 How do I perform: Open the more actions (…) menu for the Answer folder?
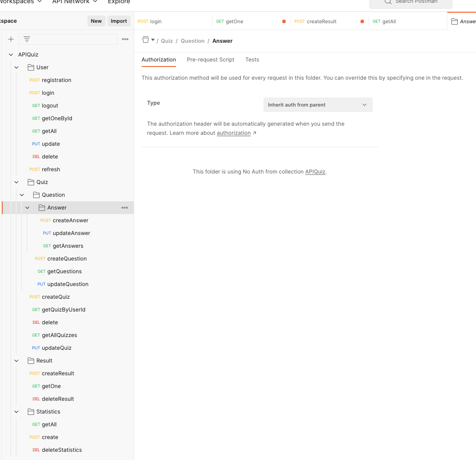pyautogui.click(x=125, y=207)
